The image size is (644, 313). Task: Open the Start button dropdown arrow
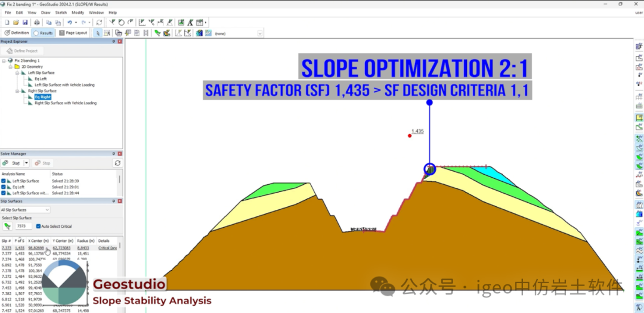click(26, 163)
